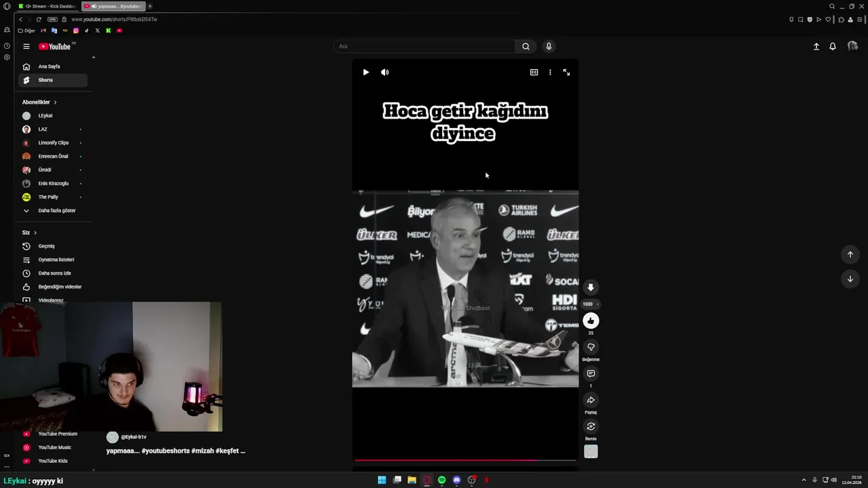Click the search magnifier button

tap(526, 46)
